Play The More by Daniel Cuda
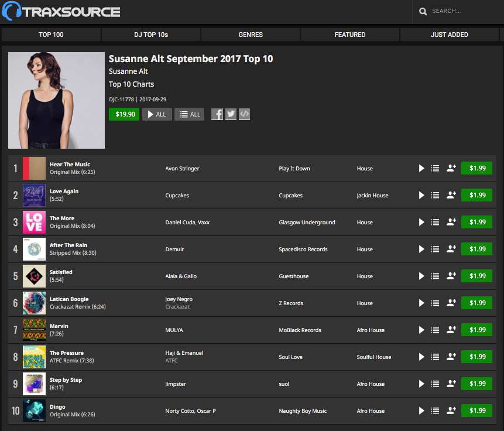504x431 pixels. (421, 222)
